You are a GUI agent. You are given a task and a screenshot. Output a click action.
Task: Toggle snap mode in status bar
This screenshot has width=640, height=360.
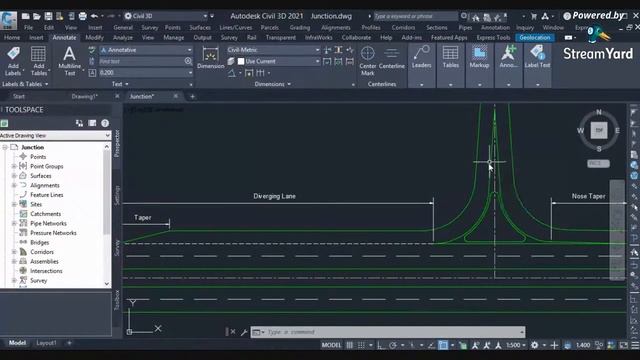[x=361, y=345]
